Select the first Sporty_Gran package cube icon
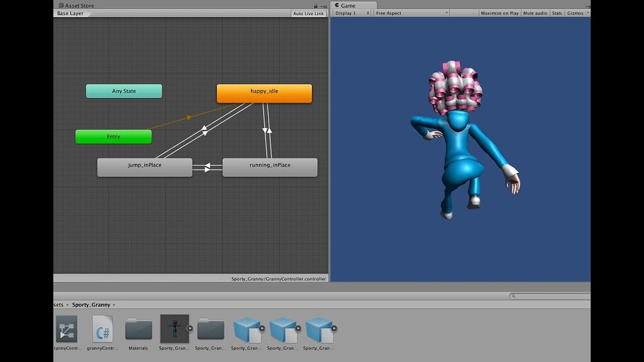 tap(247, 328)
